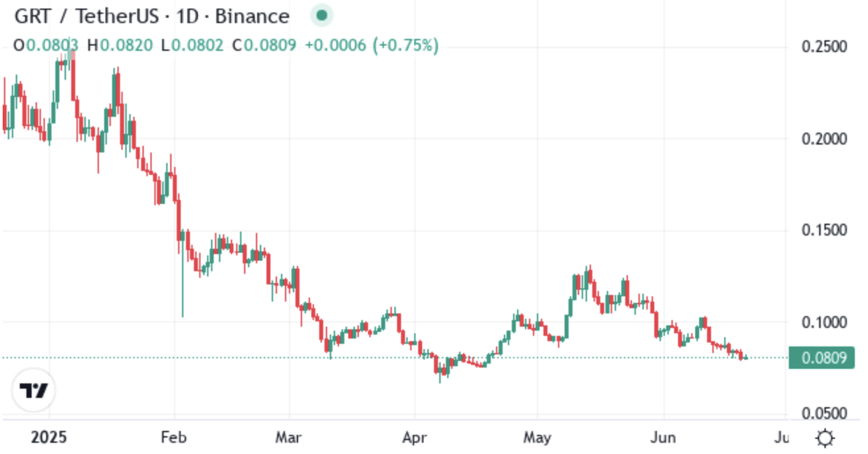Click the Binance exchange label
The height and width of the screenshot is (454, 868).
point(252,16)
